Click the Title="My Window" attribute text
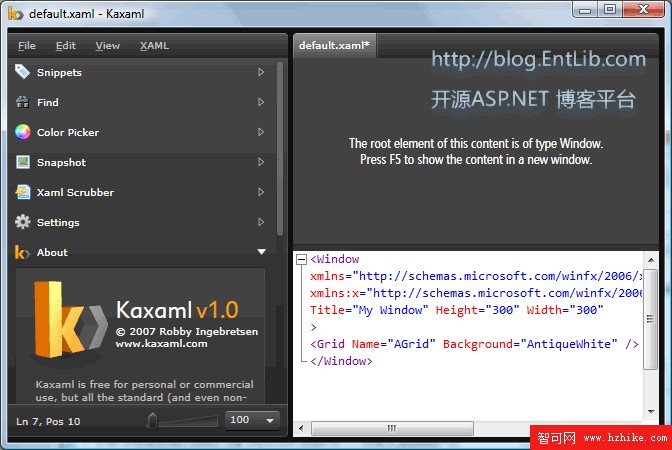This screenshot has width=672, height=450. click(369, 310)
